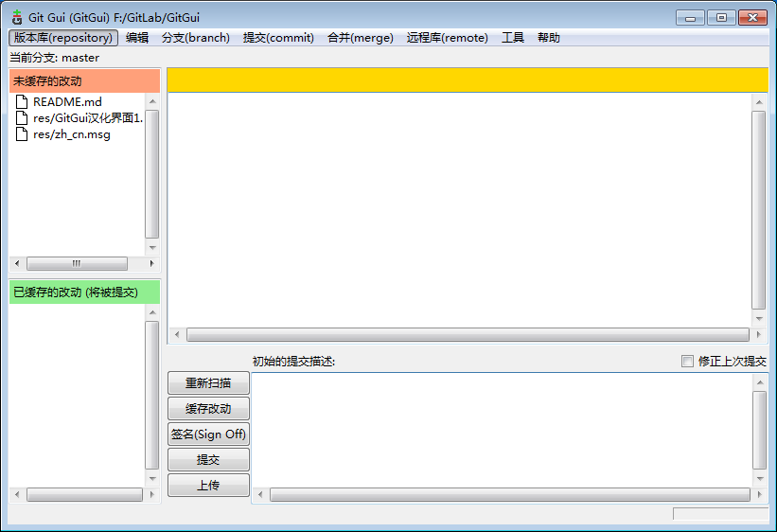777x532 pixels.
Task: Click inside the commit message text area
Action: (502, 430)
